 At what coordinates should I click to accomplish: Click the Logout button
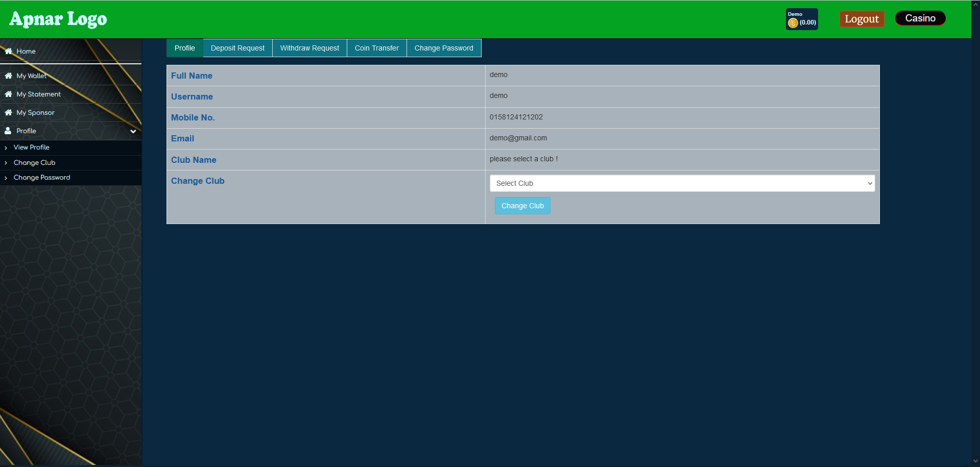pos(862,19)
